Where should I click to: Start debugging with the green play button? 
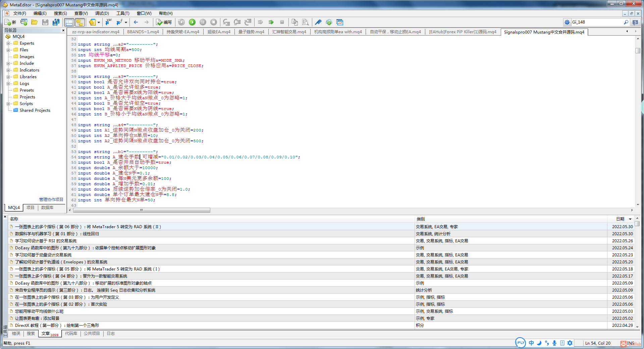(x=192, y=22)
